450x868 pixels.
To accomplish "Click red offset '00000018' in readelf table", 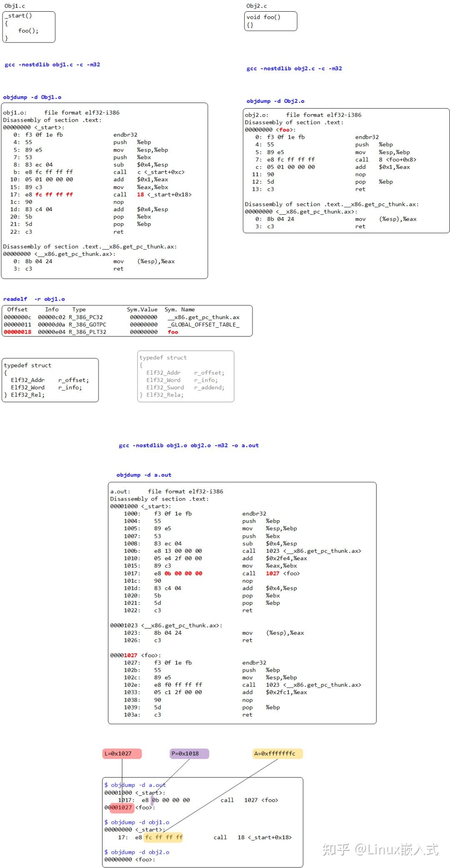I will [17, 332].
